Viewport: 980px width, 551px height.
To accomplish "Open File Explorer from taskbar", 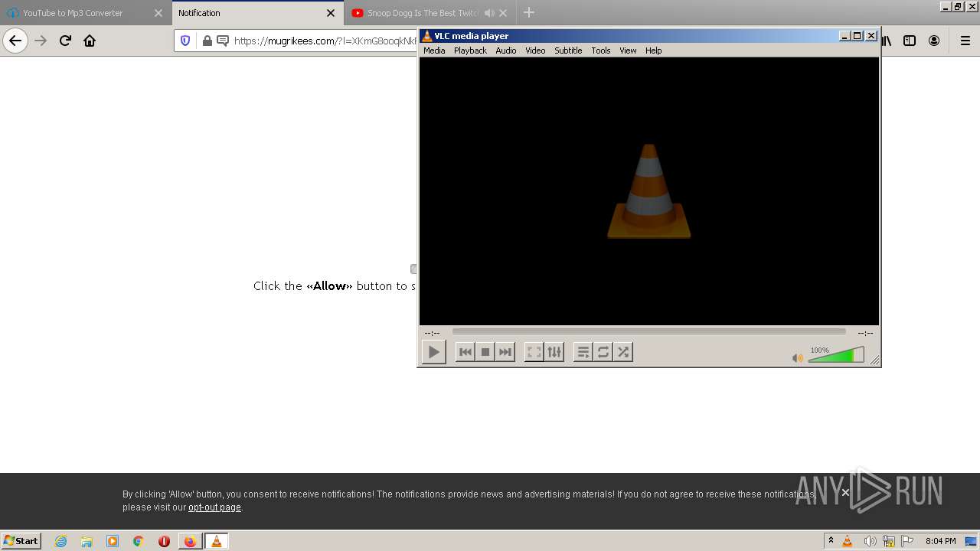I will pyautogui.click(x=87, y=541).
